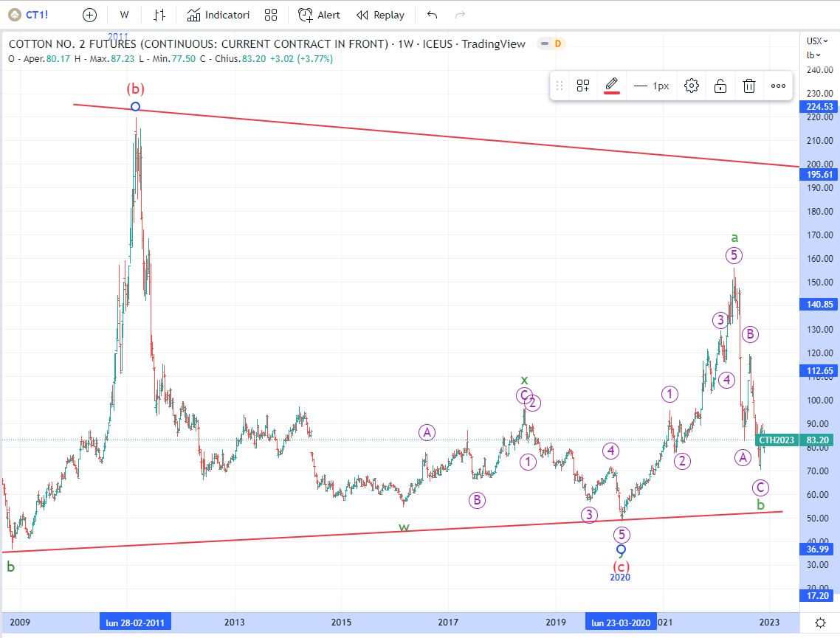Viewport: 840px width, 638px height.
Task: Open the bar chart style selector
Action: [159, 15]
